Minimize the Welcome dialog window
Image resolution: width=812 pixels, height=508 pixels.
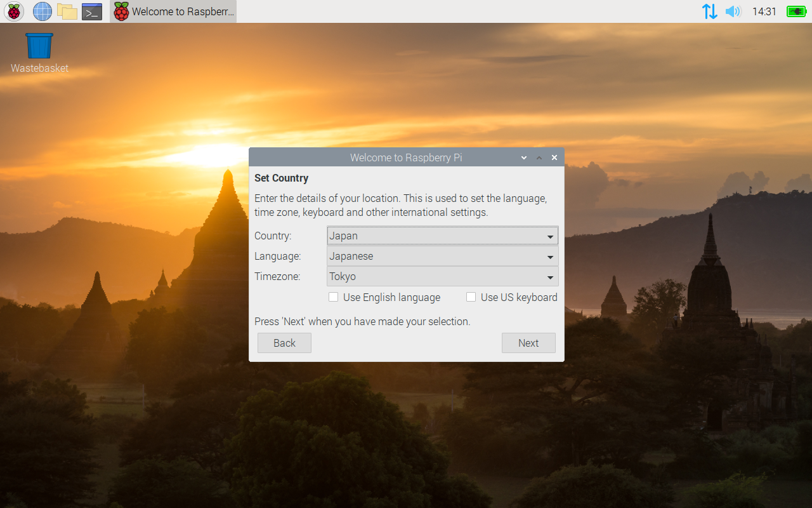[524, 157]
